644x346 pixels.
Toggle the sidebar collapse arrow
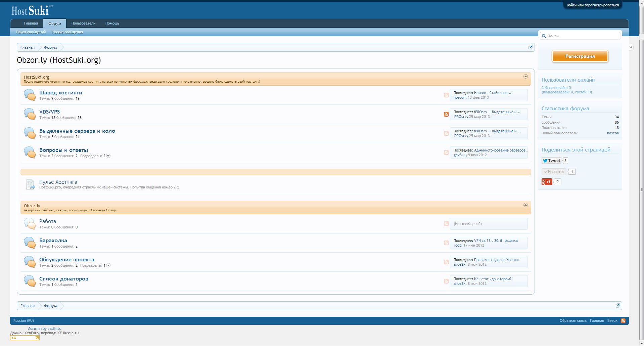631,47
